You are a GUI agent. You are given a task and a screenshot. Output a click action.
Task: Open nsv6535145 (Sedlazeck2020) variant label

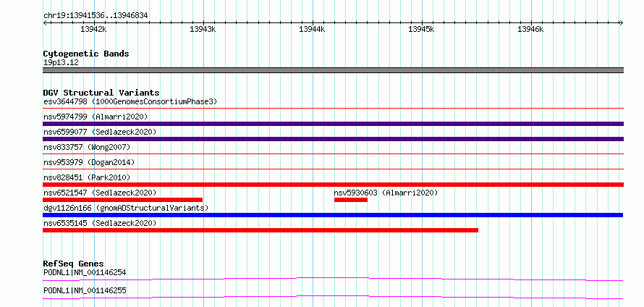point(100,223)
